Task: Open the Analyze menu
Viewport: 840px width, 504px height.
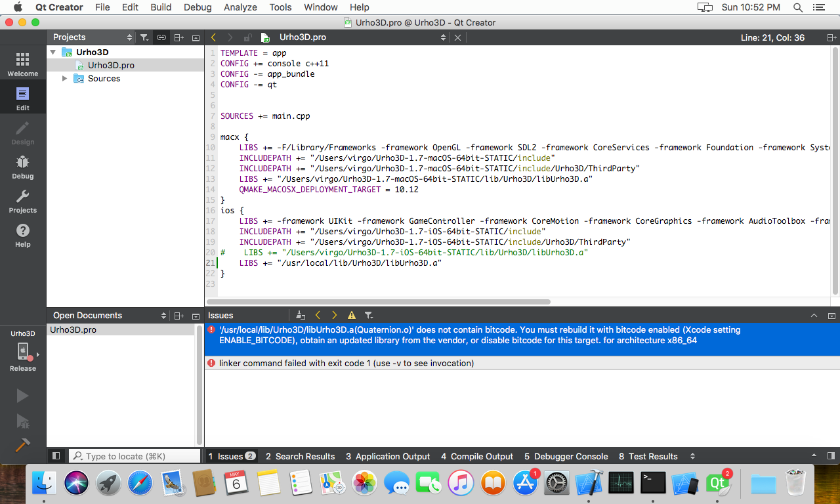Action: (x=240, y=7)
